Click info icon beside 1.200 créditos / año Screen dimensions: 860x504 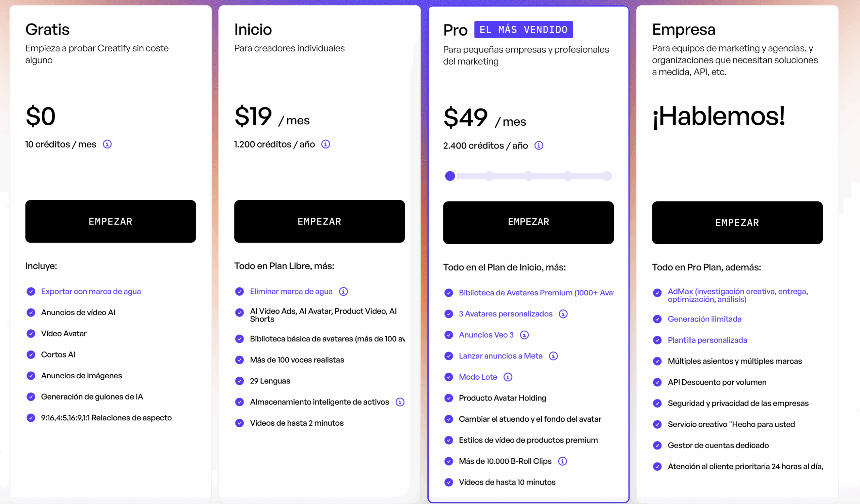click(326, 144)
